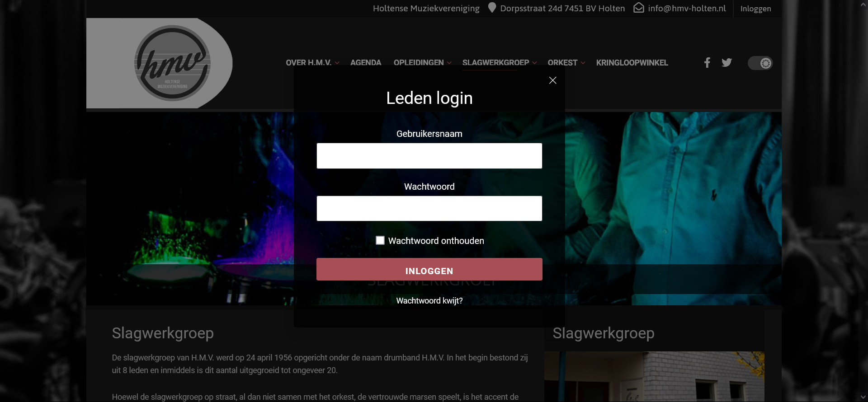Click Holtense Muziekvereniging text in top bar
This screenshot has height=402, width=868.
click(426, 9)
